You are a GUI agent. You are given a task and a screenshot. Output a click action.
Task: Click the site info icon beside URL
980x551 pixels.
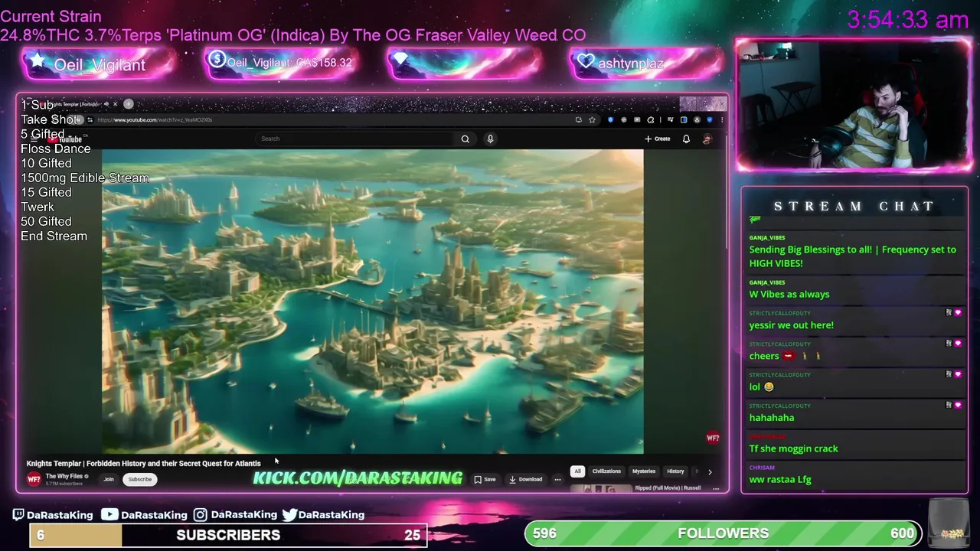pos(90,119)
